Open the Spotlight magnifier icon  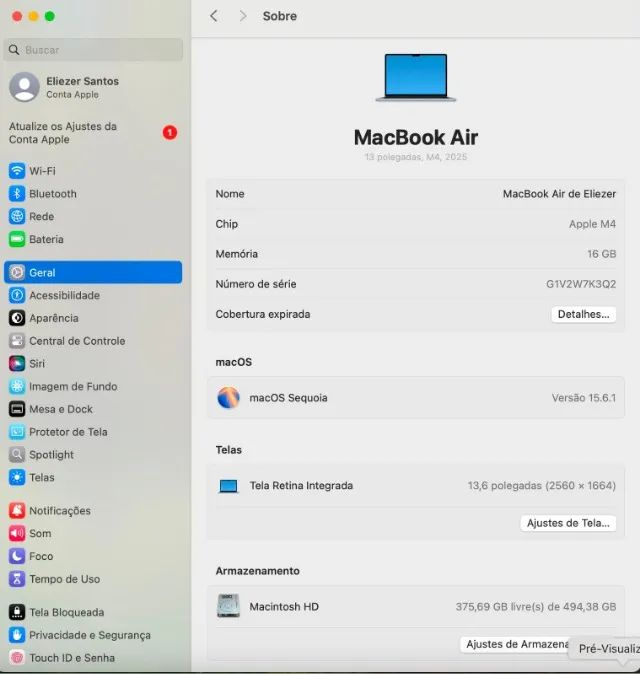pos(17,455)
